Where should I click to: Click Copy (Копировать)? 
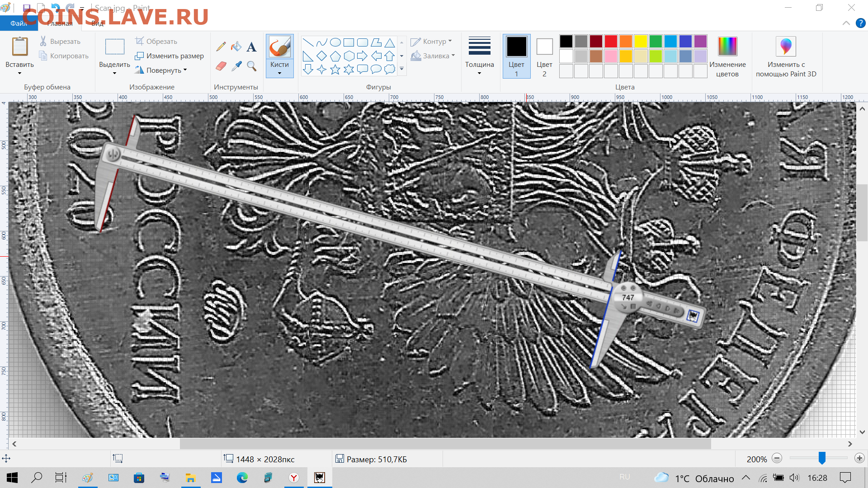[64, 56]
